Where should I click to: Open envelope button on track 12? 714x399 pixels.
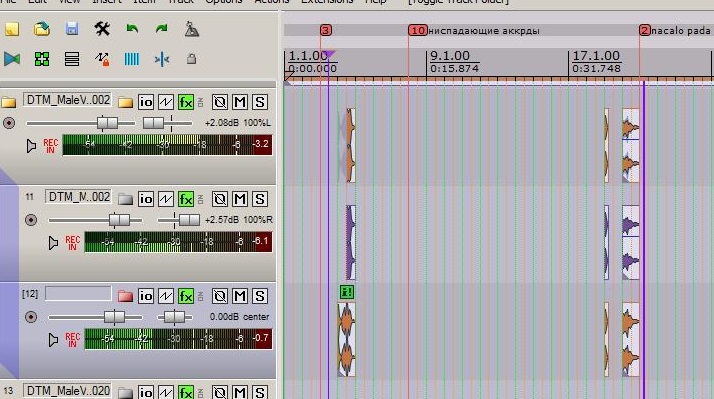tap(166, 296)
